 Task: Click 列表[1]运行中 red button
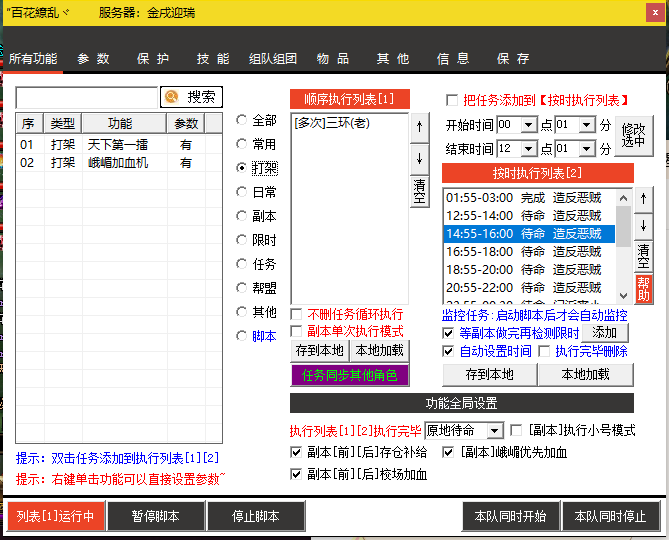tap(56, 517)
